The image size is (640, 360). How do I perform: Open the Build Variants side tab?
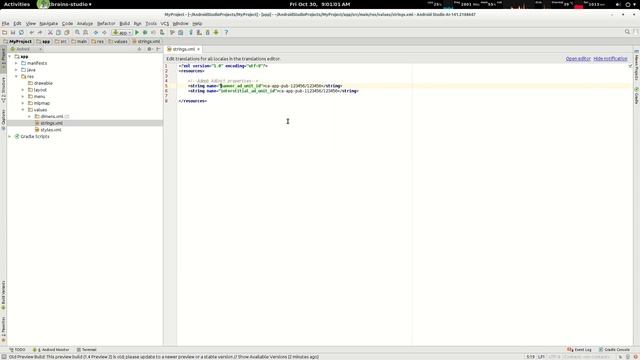(3, 296)
